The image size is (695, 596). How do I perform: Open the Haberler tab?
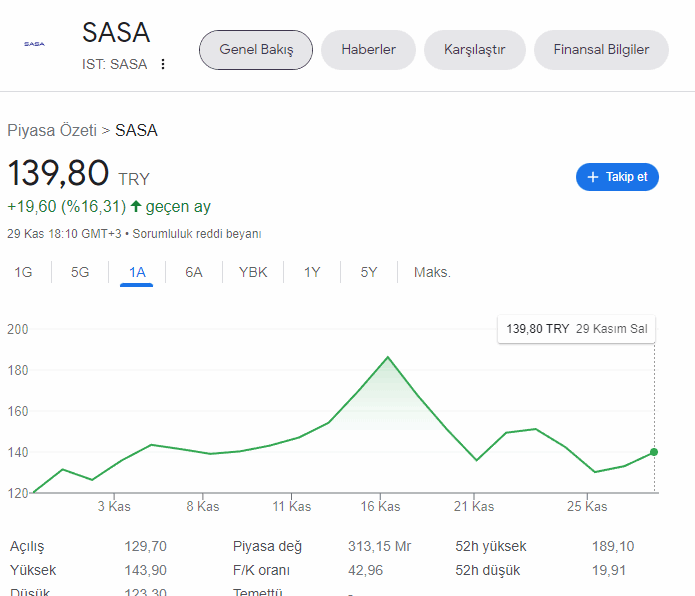coord(368,50)
